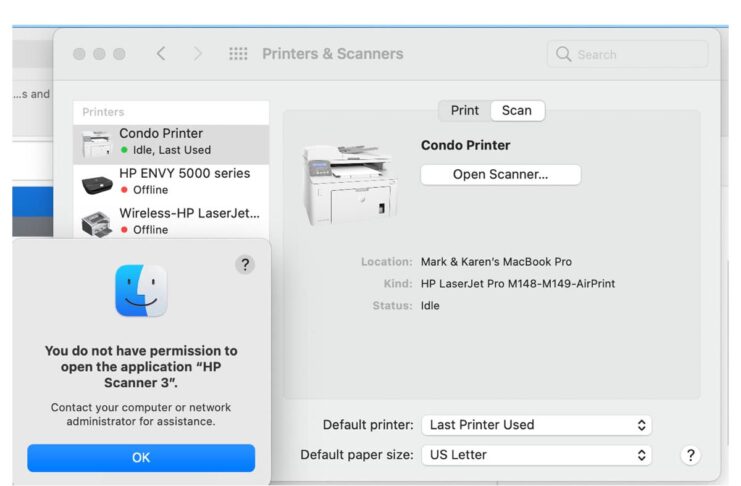This screenshot has width=741, height=486.
Task: Click the large Condo Printer image
Action: (350, 184)
